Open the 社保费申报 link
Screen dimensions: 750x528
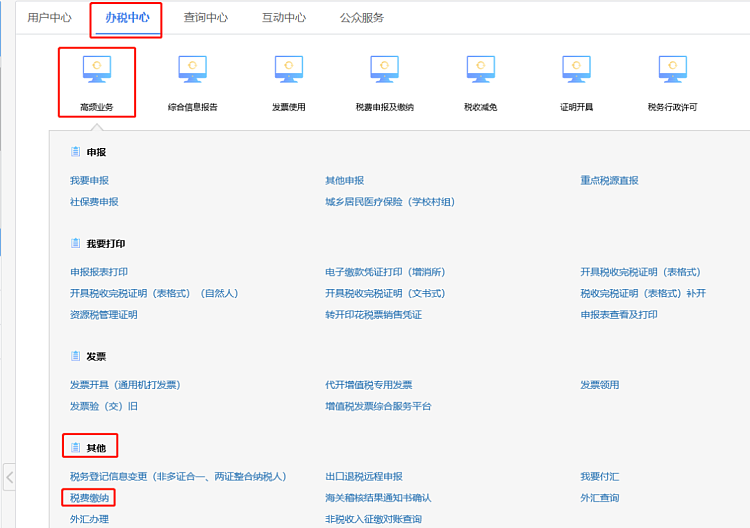coord(94,202)
